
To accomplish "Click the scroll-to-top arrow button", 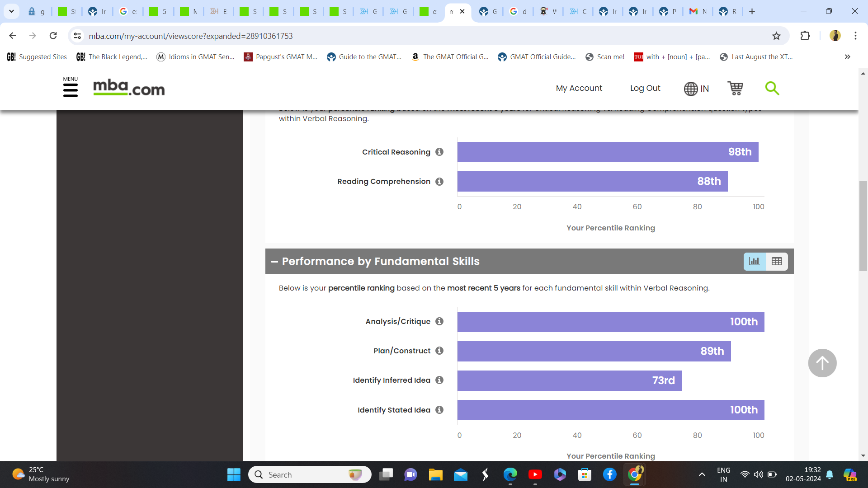I will click(822, 363).
